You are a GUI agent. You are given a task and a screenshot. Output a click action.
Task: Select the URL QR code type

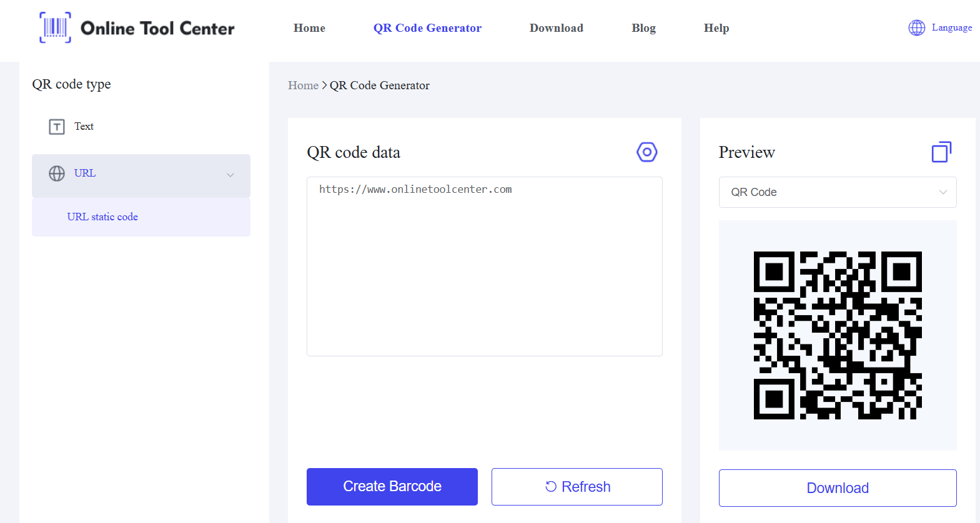(141, 176)
